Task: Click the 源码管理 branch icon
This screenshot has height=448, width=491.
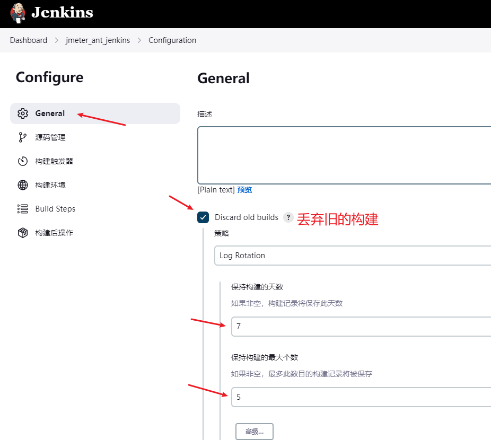Action: point(23,137)
